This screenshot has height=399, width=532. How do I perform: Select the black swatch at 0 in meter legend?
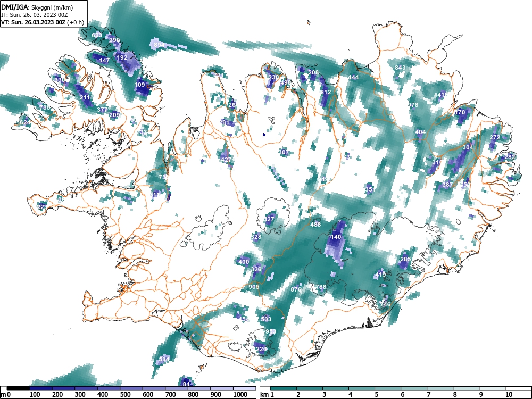click(18, 388)
